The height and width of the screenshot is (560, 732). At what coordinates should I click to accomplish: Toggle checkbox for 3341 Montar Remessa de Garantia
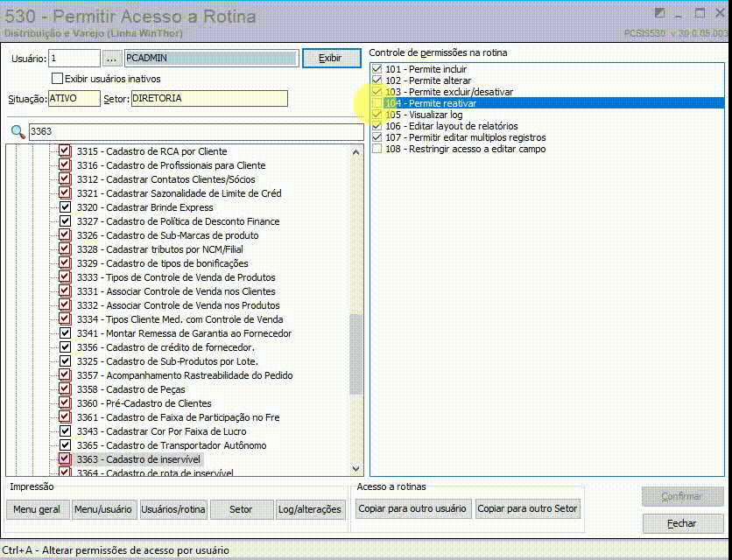pyautogui.click(x=65, y=332)
